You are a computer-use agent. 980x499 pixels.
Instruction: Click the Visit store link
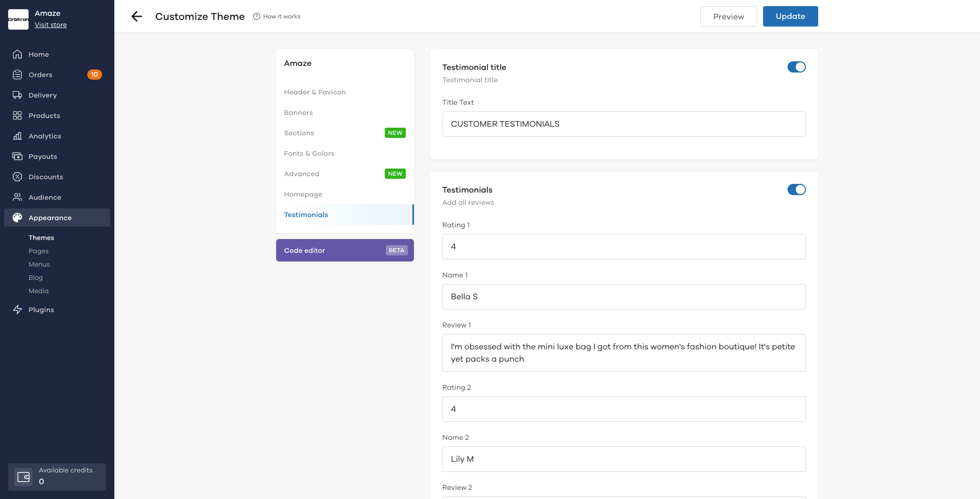pyautogui.click(x=51, y=25)
